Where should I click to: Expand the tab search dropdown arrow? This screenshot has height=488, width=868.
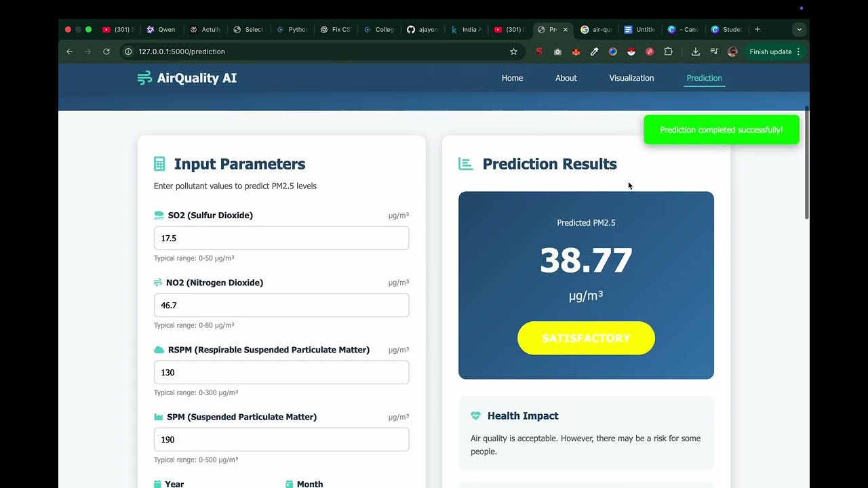[x=800, y=30]
